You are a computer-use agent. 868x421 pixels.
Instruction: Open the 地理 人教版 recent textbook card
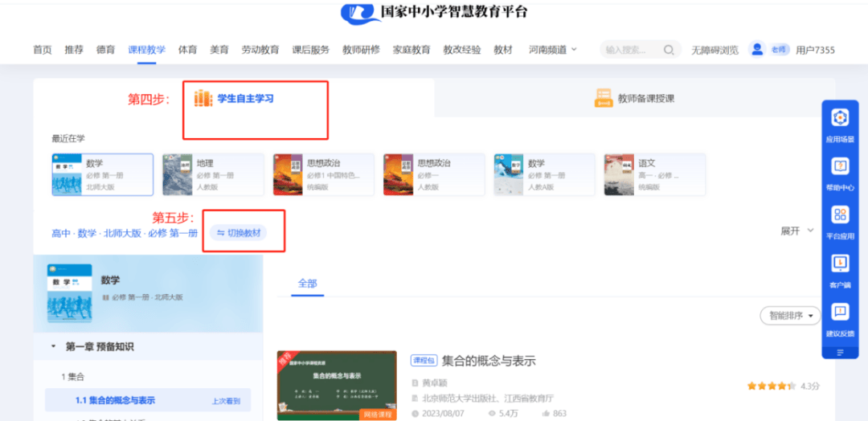[x=212, y=175]
